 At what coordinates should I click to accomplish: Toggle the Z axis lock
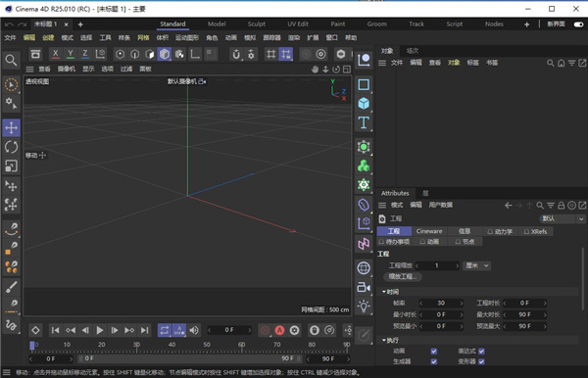point(85,54)
